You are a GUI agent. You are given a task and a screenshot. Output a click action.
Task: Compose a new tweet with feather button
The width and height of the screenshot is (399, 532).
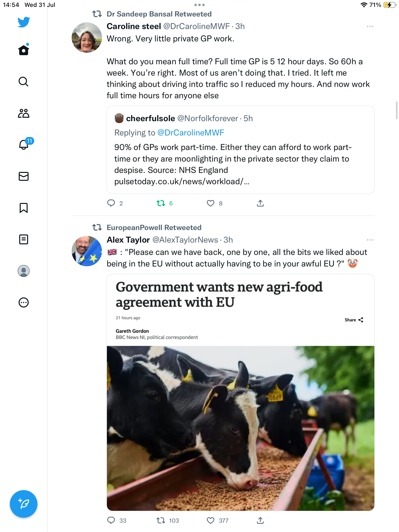pyautogui.click(x=24, y=504)
